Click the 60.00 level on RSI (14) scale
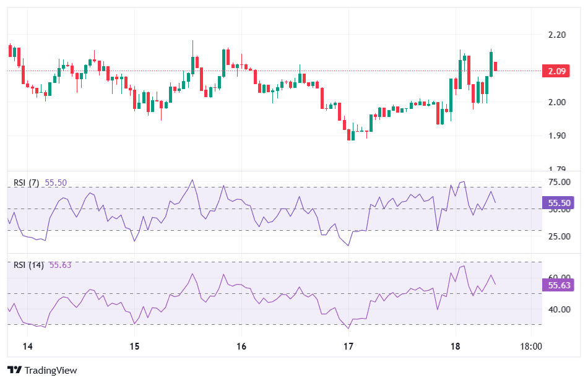The width and height of the screenshot is (588, 383). pyautogui.click(x=558, y=277)
